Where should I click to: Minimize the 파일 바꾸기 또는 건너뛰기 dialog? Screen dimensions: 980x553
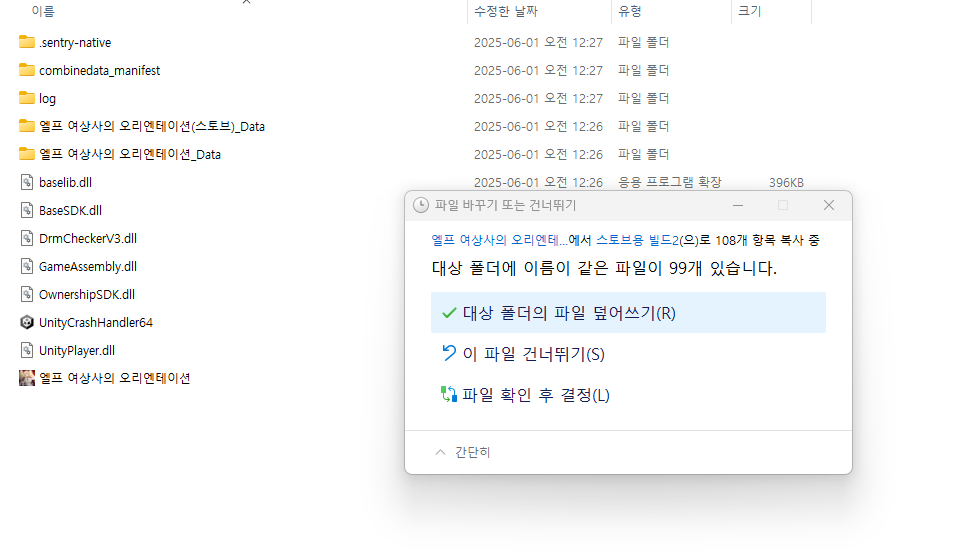tap(738, 205)
